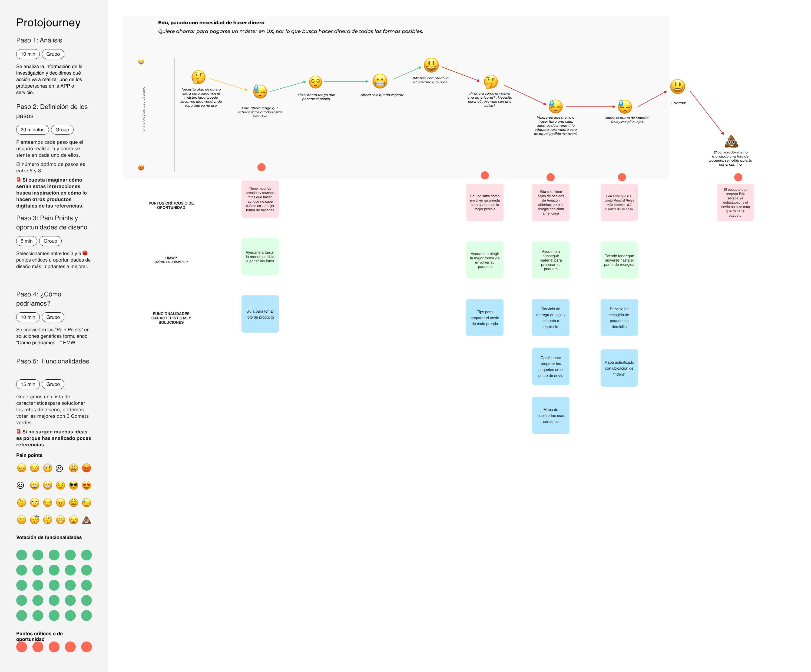Click the '20 minutos' pill tag
Screen dimensions: 811x672
pyautogui.click(x=32, y=130)
